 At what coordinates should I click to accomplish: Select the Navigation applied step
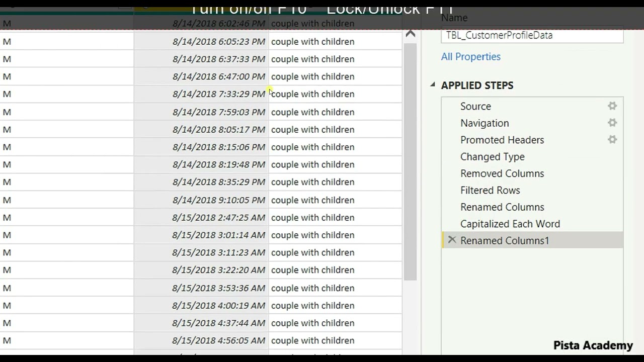(532, 123)
